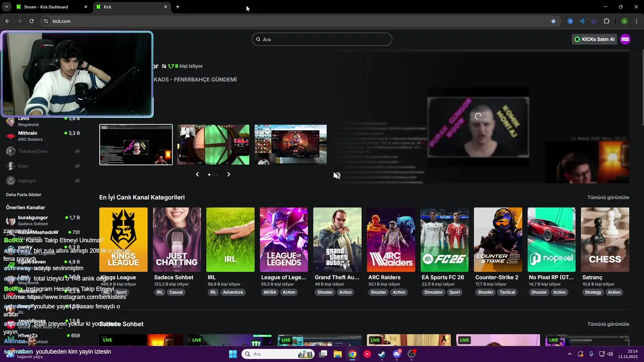644x362 pixels.
Task: Open the tab search dropdown in Chrome
Action: tap(7, 7)
